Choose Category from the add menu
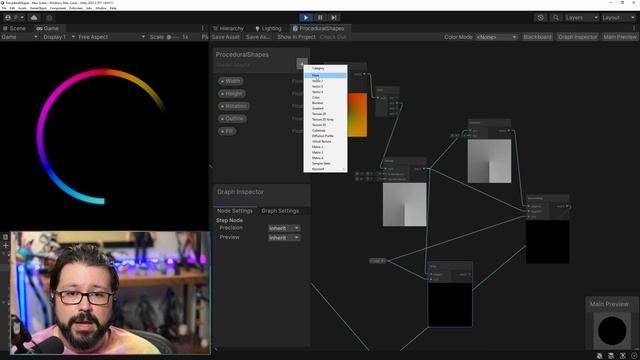640x360 pixels. pyautogui.click(x=325, y=69)
